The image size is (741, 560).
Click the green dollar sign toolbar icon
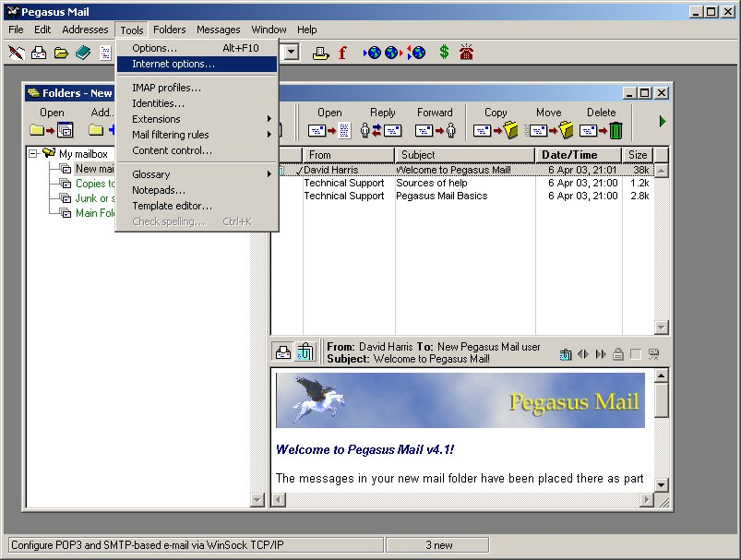(x=444, y=53)
